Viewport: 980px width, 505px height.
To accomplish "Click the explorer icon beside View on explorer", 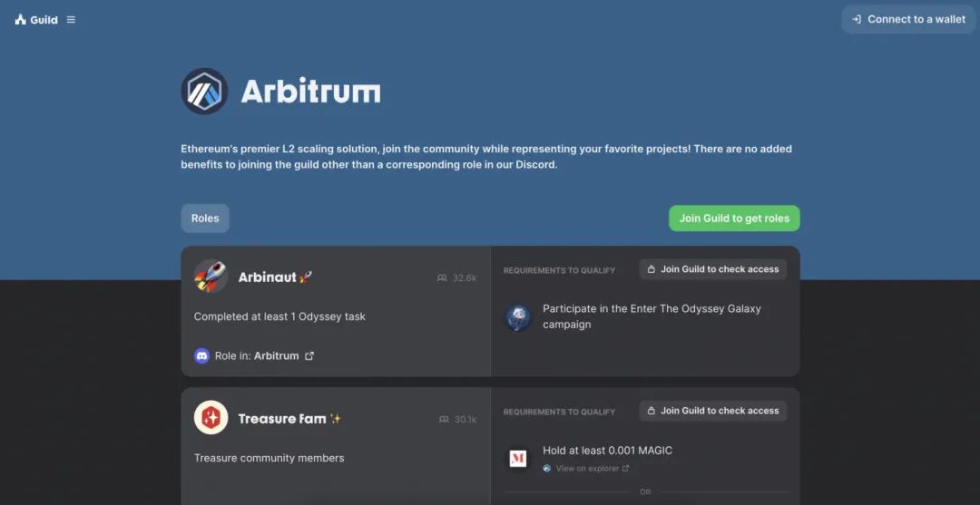I will (x=547, y=468).
